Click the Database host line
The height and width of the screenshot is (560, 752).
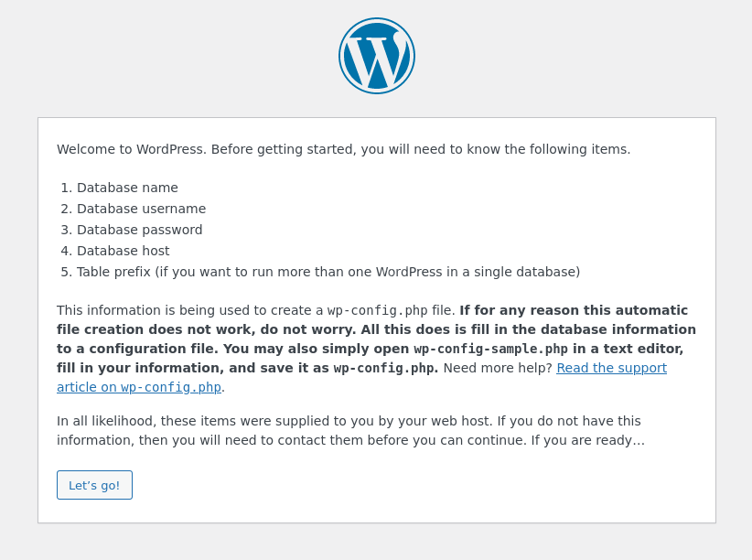[x=124, y=251]
